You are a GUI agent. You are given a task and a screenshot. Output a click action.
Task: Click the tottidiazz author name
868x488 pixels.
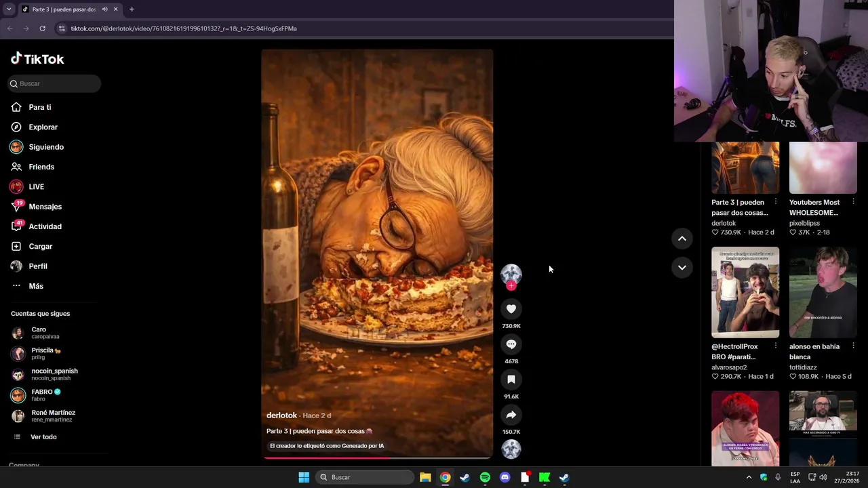804,367
